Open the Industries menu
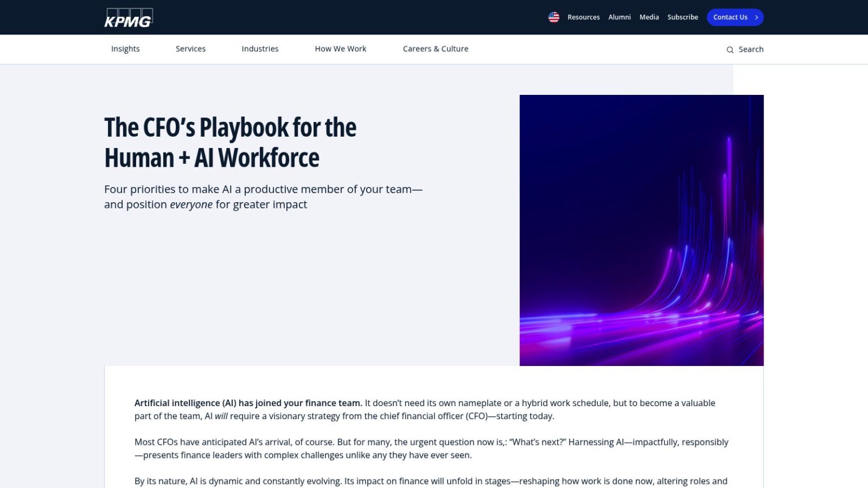The width and height of the screenshot is (868, 488). (x=260, y=49)
